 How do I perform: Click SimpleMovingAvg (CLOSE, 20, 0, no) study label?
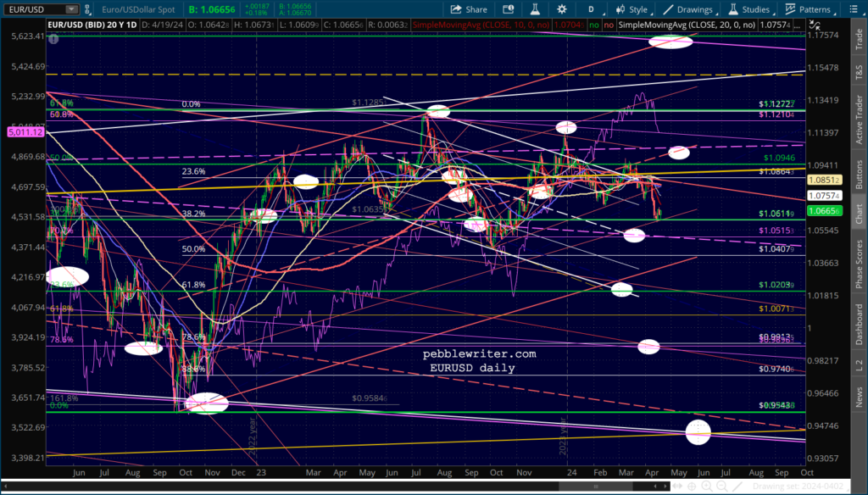687,25
